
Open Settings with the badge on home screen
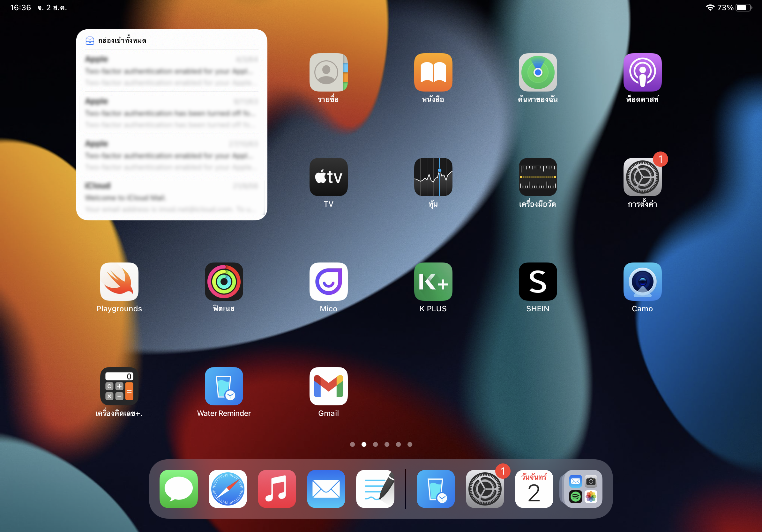click(x=642, y=177)
